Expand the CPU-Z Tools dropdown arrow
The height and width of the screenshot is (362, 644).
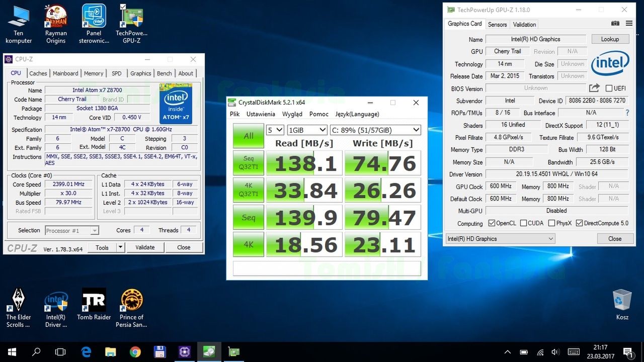(x=120, y=247)
